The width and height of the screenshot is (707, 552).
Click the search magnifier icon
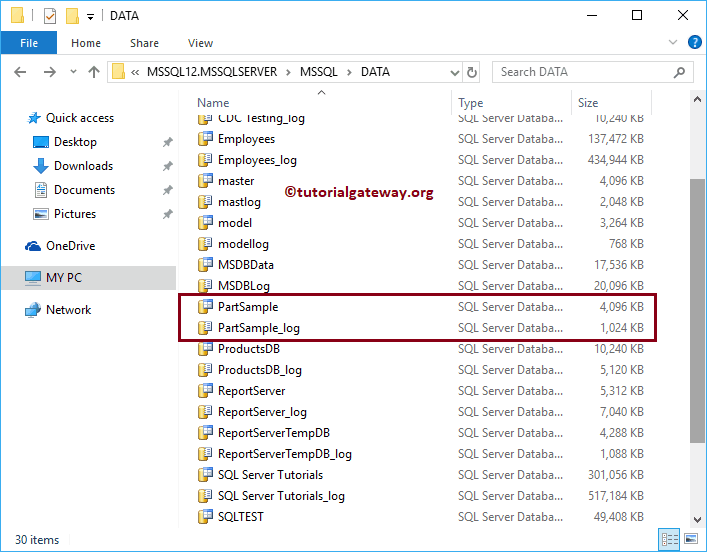tap(679, 72)
